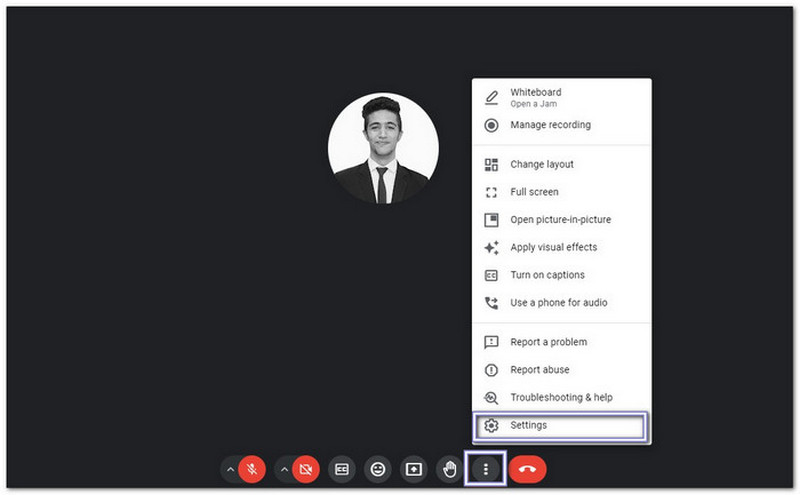Click the Change layout icon
The image size is (800, 495).
[491, 164]
